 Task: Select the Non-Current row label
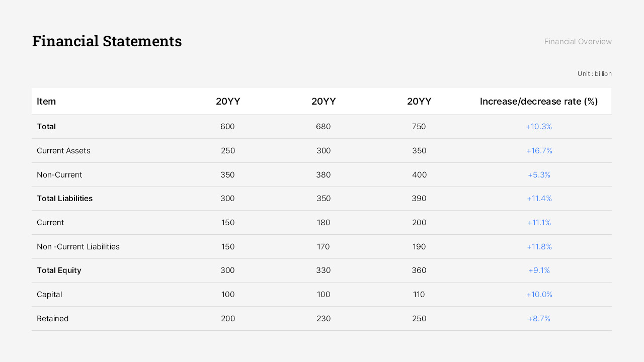click(x=59, y=175)
